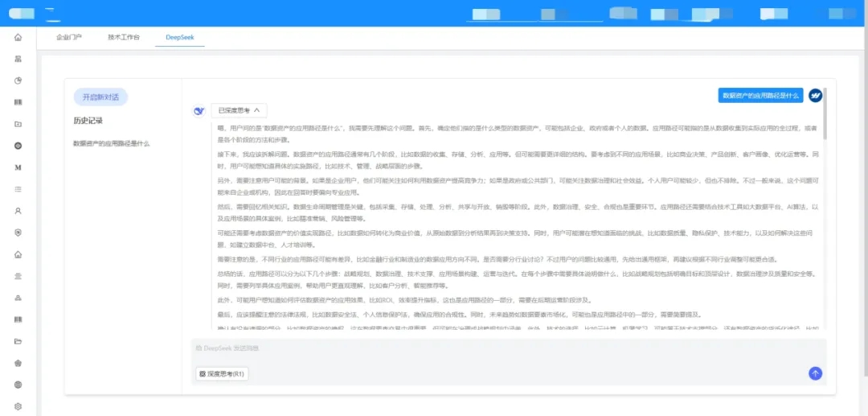Click the list icon in left sidebar
This screenshot has height=416, width=868.
point(18,189)
